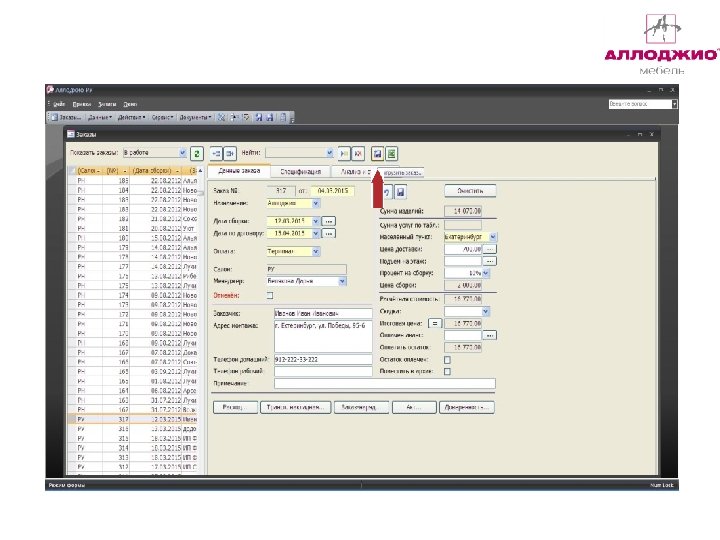Open the Файл menu
This screenshot has width=720, height=540.
(x=59, y=104)
